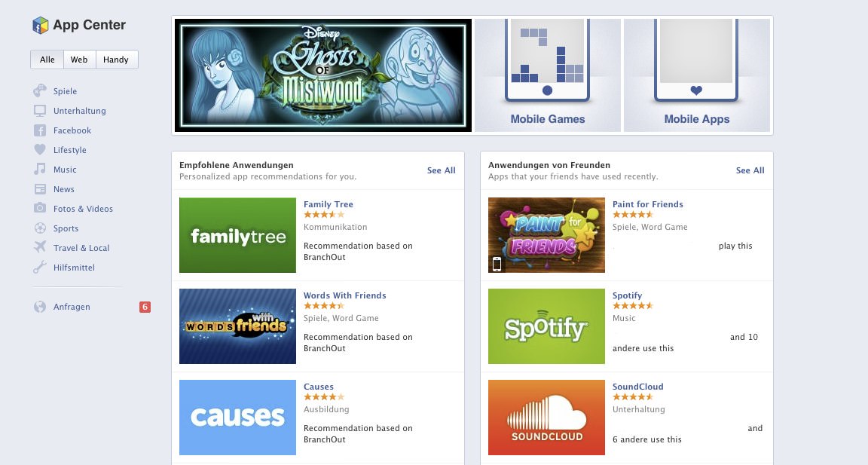Open the Ghosts of Mistwood banner
The image size is (868, 465).
323,75
